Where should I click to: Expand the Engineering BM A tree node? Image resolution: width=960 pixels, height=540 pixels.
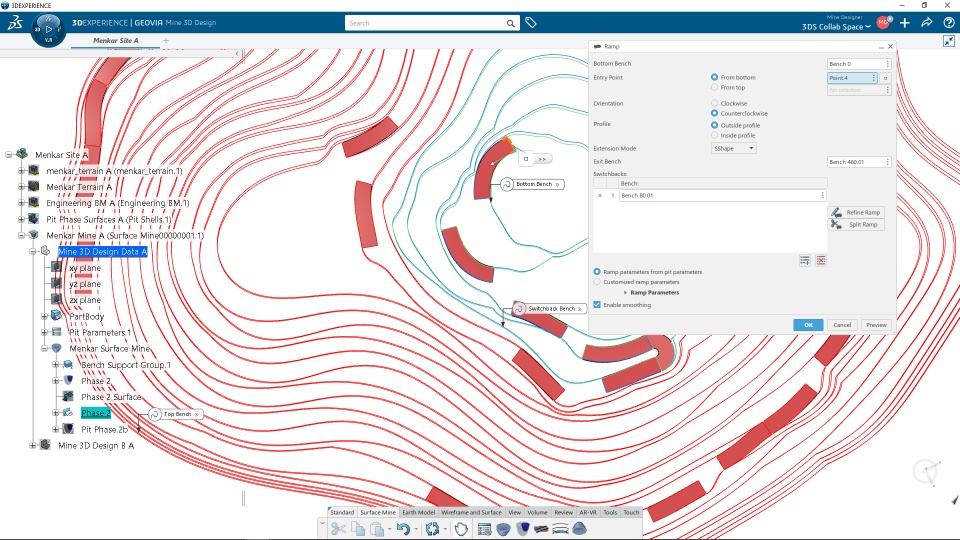(x=21, y=203)
